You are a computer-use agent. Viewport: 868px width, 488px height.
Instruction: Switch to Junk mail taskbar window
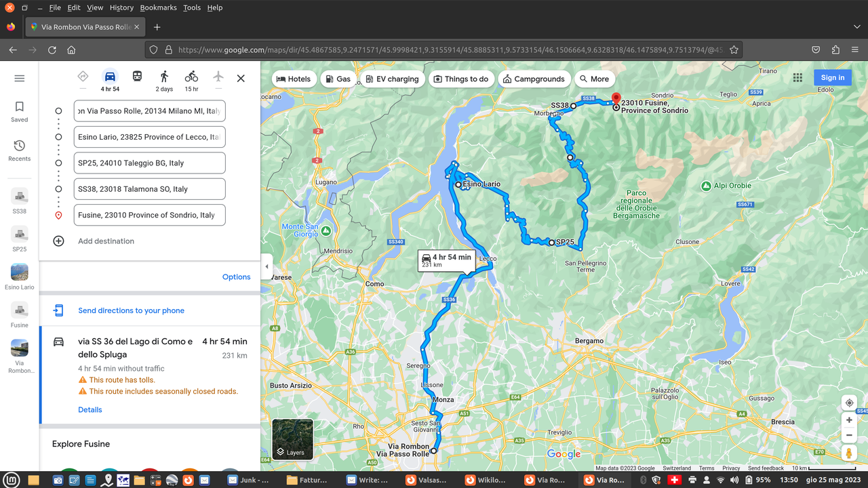(248, 480)
